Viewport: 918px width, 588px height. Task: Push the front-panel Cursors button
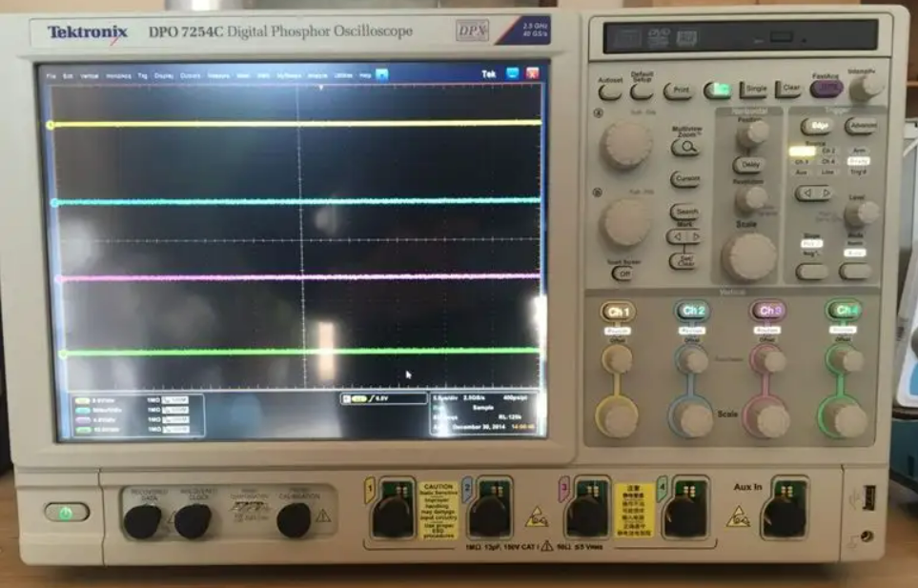[685, 179]
